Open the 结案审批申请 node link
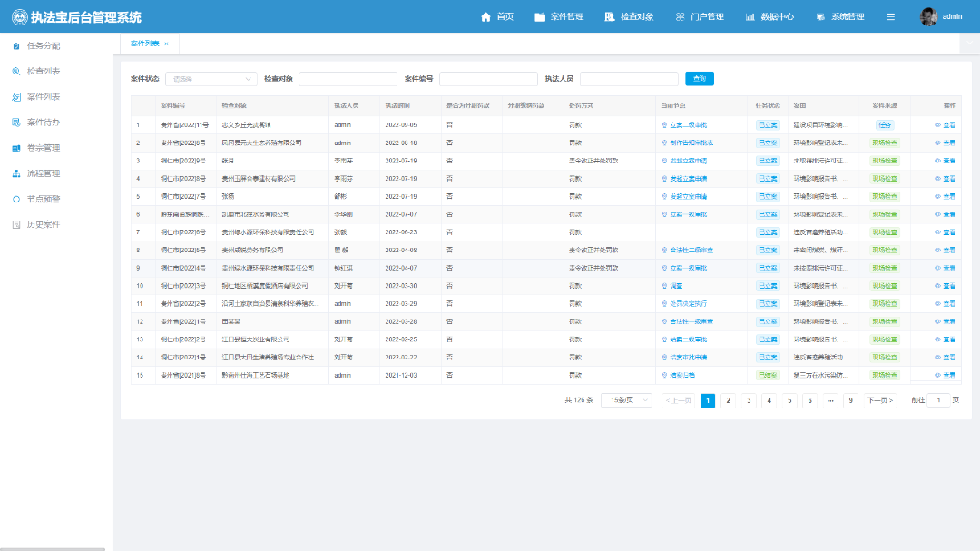The height and width of the screenshot is (551, 980). click(688, 358)
